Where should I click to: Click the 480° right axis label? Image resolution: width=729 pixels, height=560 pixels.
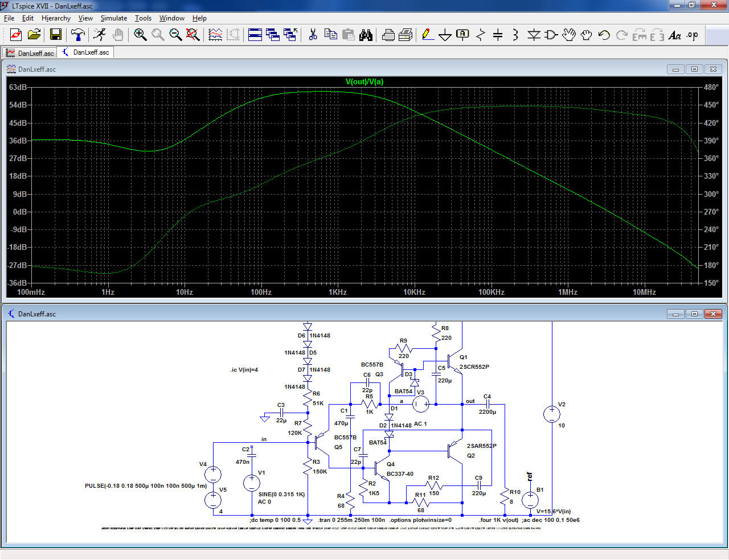point(711,87)
